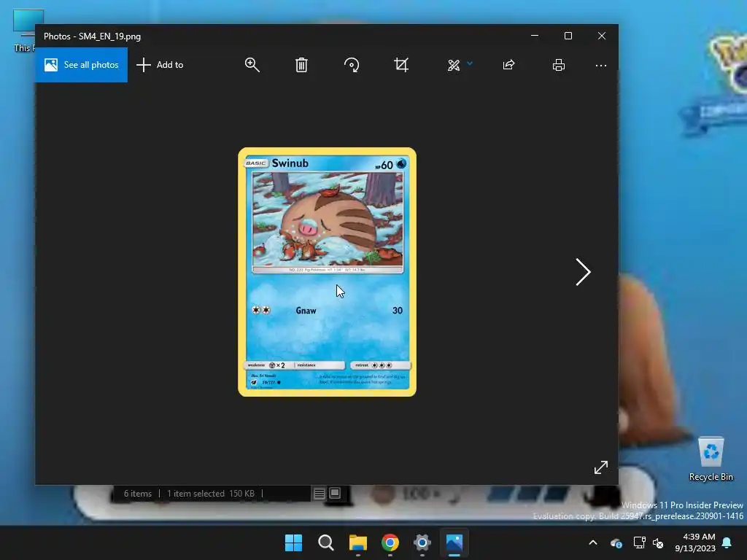Image resolution: width=747 pixels, height=560 pixels.
Task: Click the Swinub card image
Action: pos(328,271)
